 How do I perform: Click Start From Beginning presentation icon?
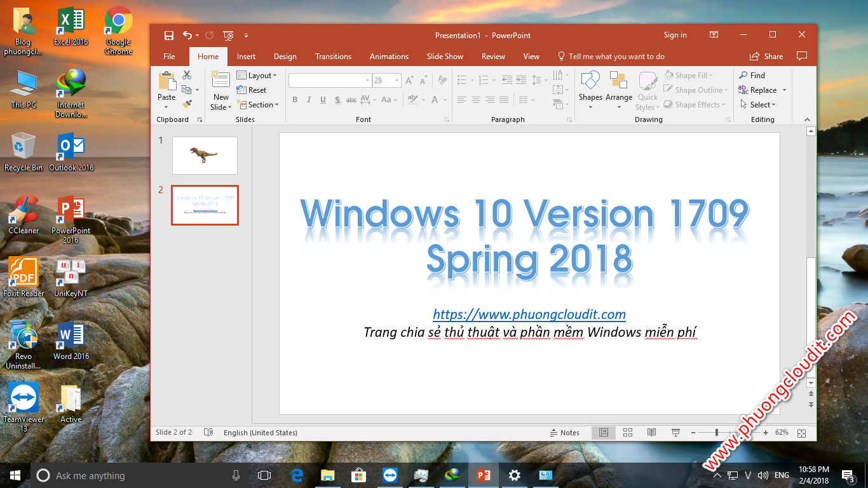coord(229,36)
